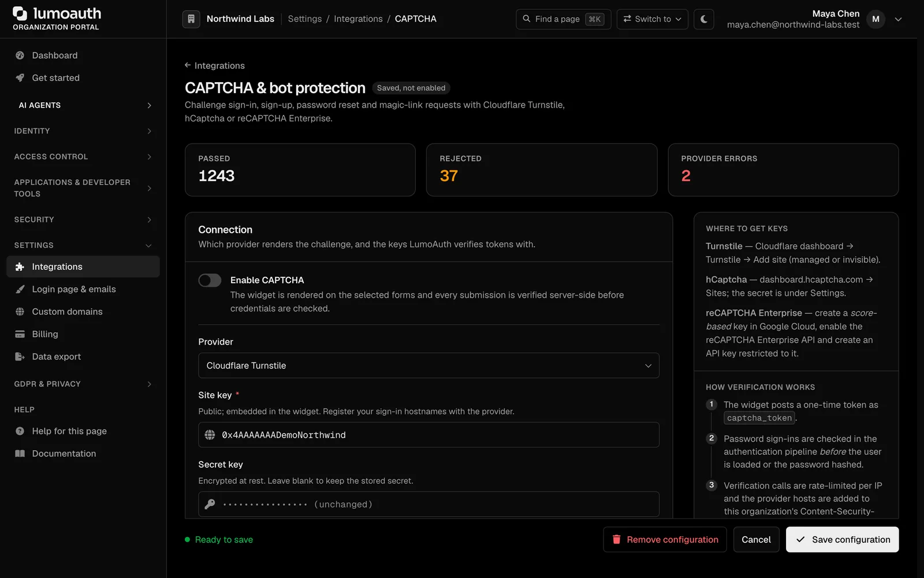Screen dimensions: 924x578
Task: Open Data export icon
Action: tap(20, 357)
